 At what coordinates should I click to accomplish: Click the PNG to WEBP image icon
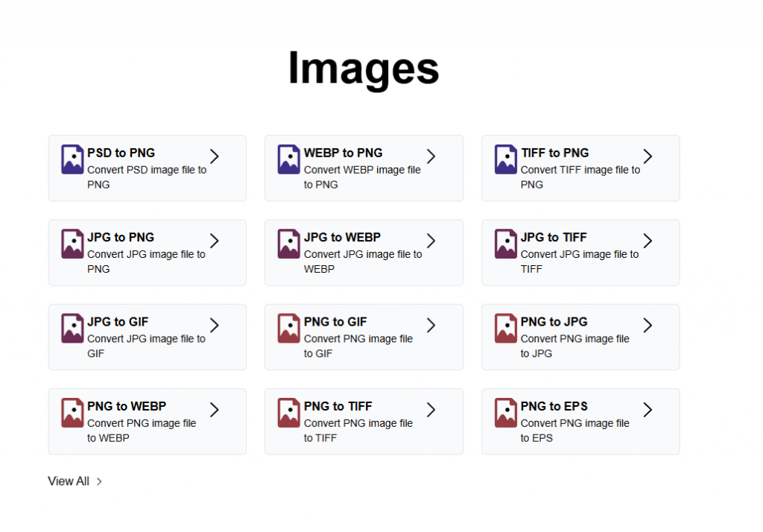(x=72, y=413)
